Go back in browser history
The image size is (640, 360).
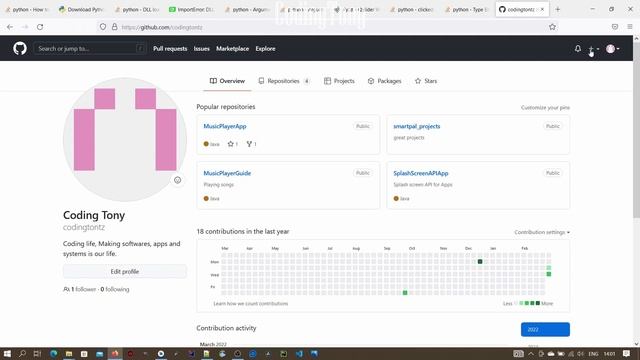10,27
